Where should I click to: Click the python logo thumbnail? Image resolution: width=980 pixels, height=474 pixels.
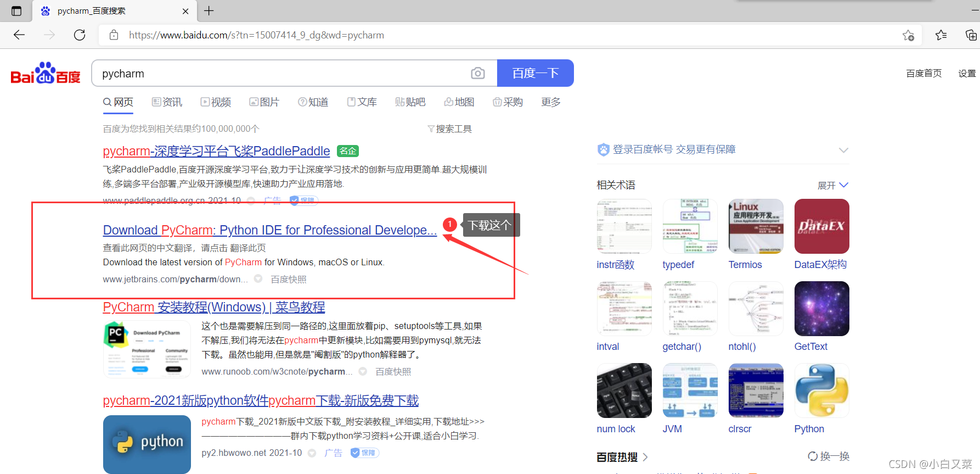(147, 444)
